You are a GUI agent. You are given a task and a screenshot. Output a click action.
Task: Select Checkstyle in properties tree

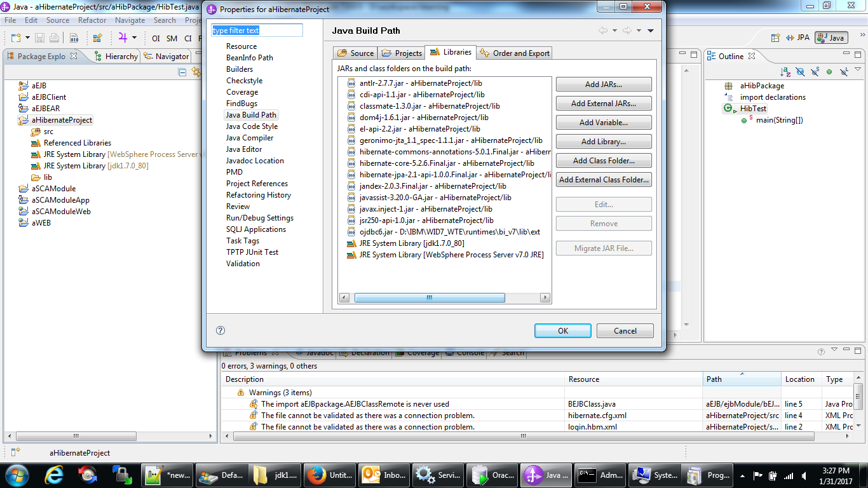coord(244,81)
